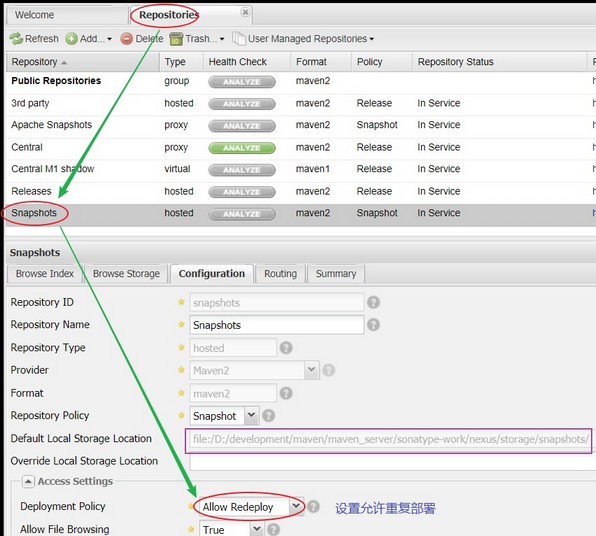Open the Welcome tab
Viewport: 596px width, 536px height.
point(34,15)
